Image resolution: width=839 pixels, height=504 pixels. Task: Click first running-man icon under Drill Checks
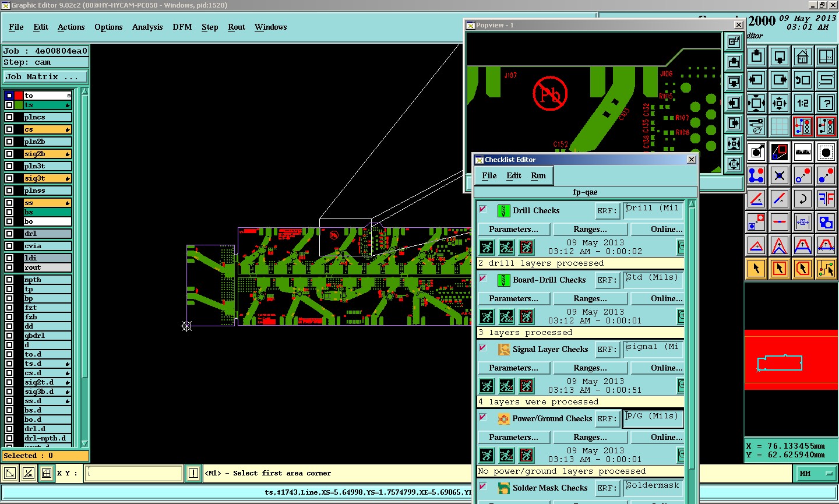487,247
